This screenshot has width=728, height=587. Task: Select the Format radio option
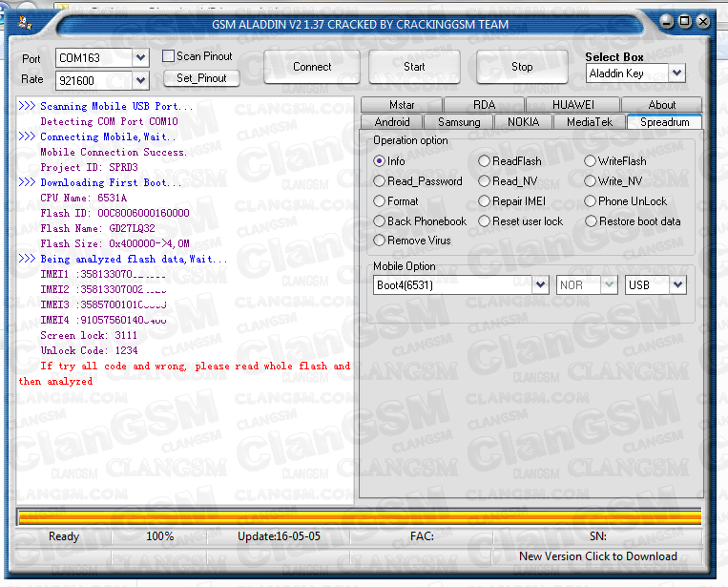click(x=380, y=201)
